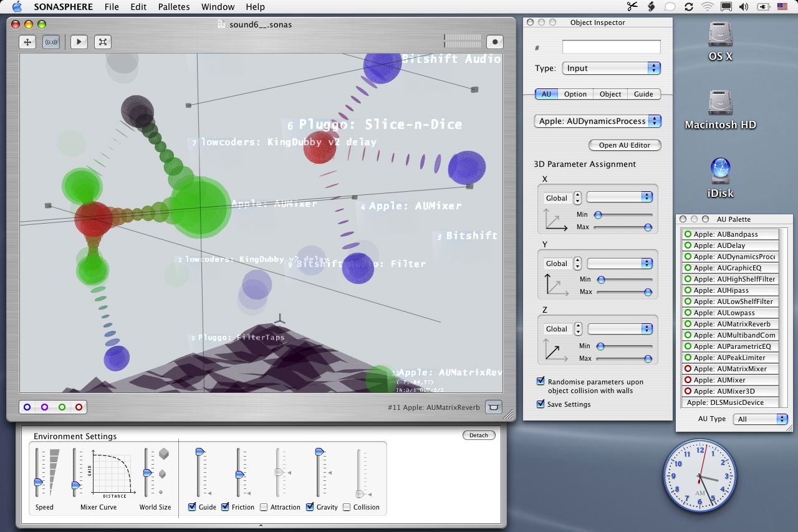The width and height of the screenshot is (798, 532).
Task: Open the Window menu
Action: click(x=218, y=7)
